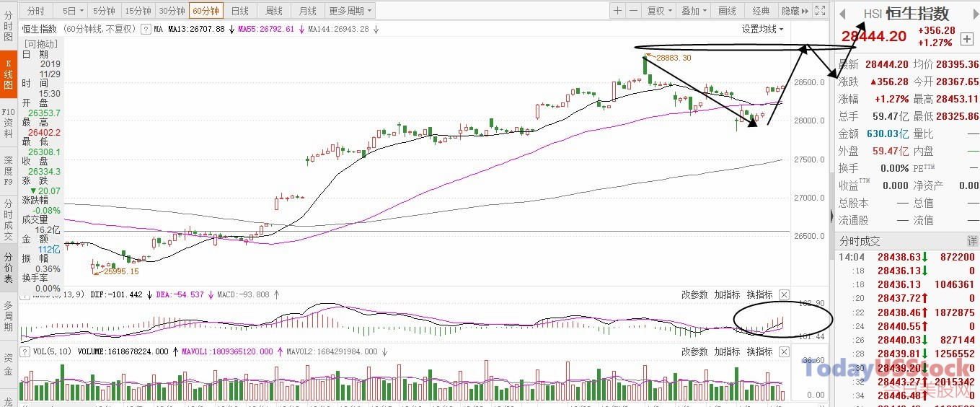Click the fullscreen expand icon
Viewport: 980px width, 407px height.
(x=819, y=11)
